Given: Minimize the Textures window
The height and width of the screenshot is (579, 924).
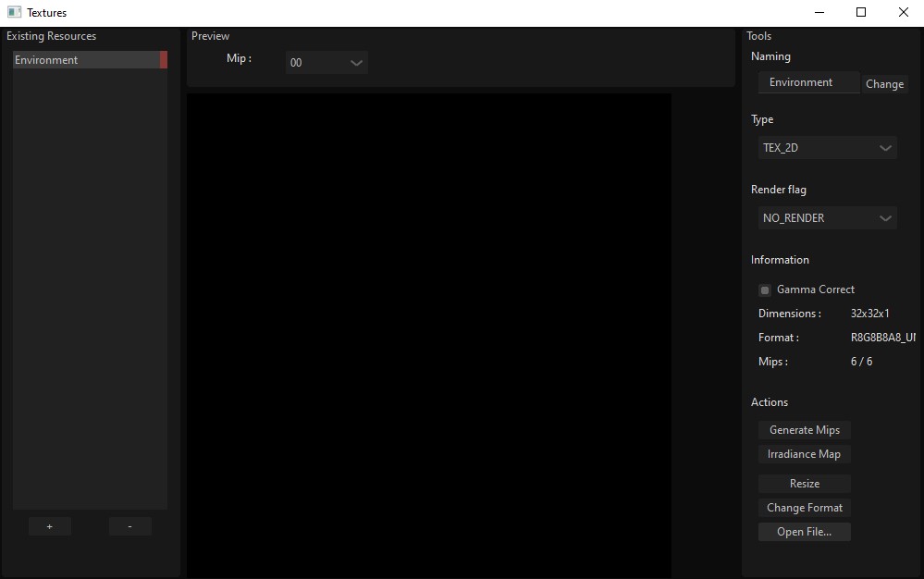Looking at the screenshot, I should (x=819, y=12).
